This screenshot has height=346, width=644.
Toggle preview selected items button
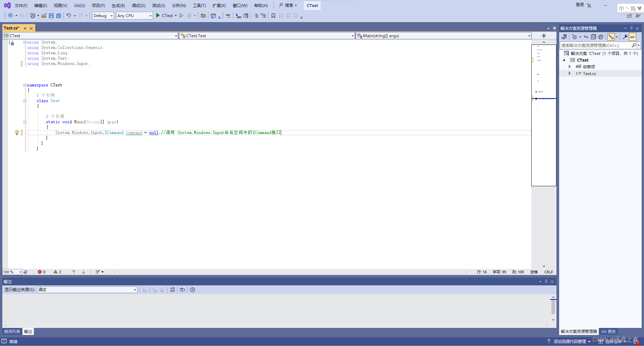633,37
